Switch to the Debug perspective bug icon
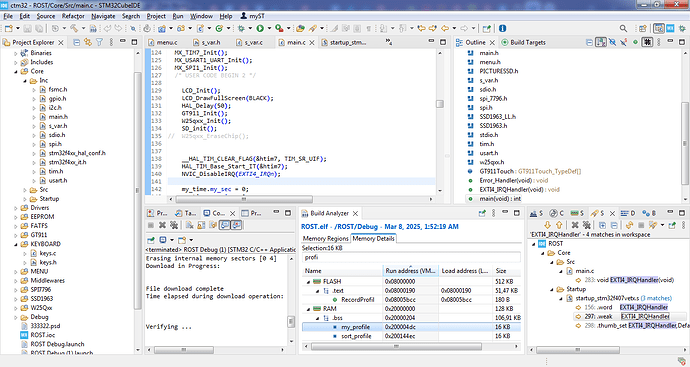This screenshot has width=690, height=367. pyautogui.click(x=682, y=29)
